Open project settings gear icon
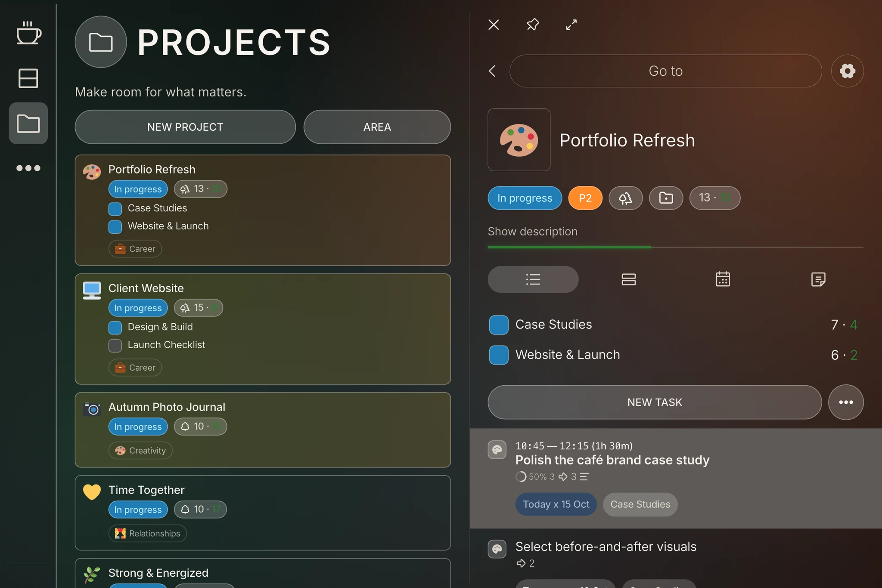Screen dimensions: 882x588 (x=847, y=71)
